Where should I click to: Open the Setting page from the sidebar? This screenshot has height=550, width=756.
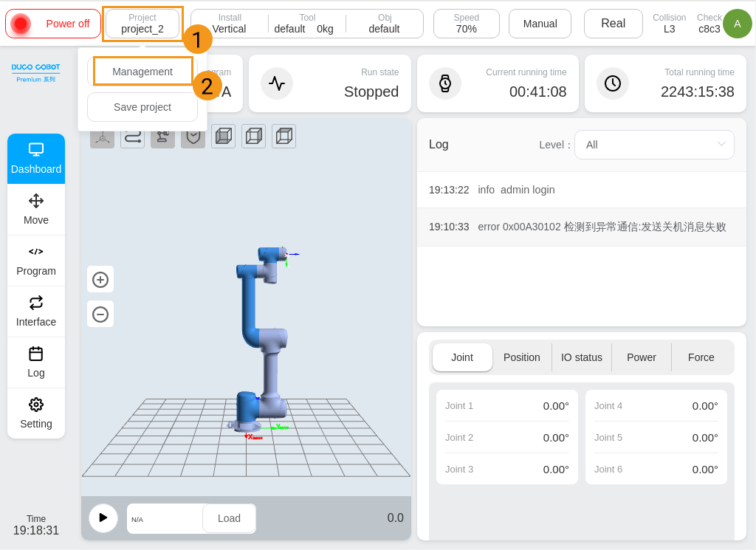(x=36, y=413)
